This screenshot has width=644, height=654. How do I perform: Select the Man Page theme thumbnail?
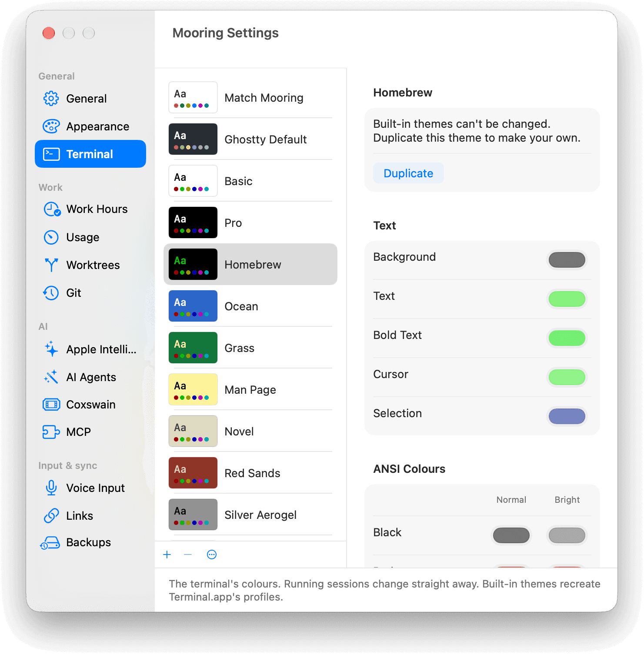coord(193,389)
